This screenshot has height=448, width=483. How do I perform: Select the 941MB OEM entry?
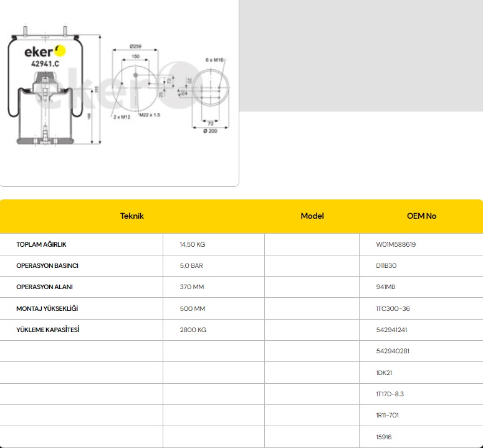click(x=386, y=287)
